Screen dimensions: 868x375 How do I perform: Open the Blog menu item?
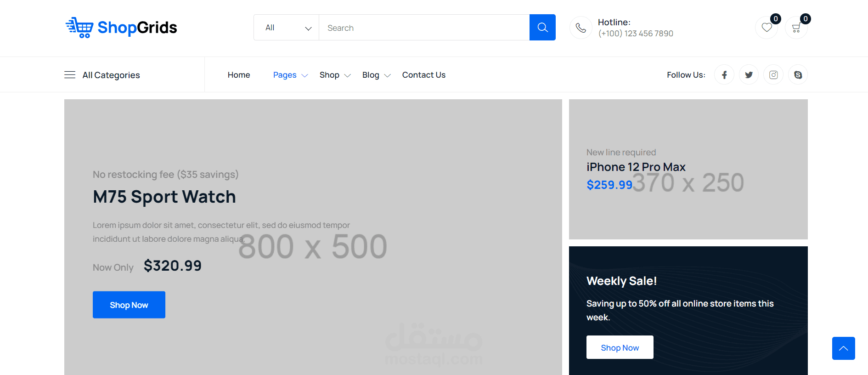pyautogui.click(x=371, y=75)
